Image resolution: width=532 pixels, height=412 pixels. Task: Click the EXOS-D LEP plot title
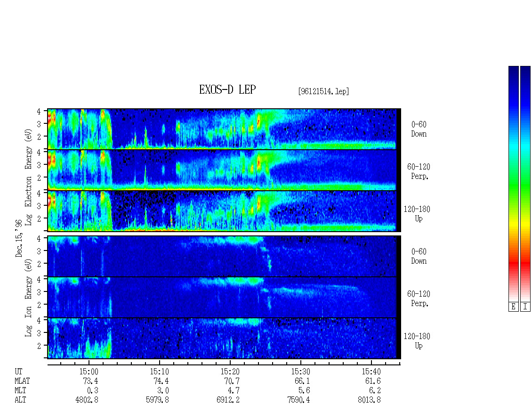pyautogui.click(x=227, y=89)
